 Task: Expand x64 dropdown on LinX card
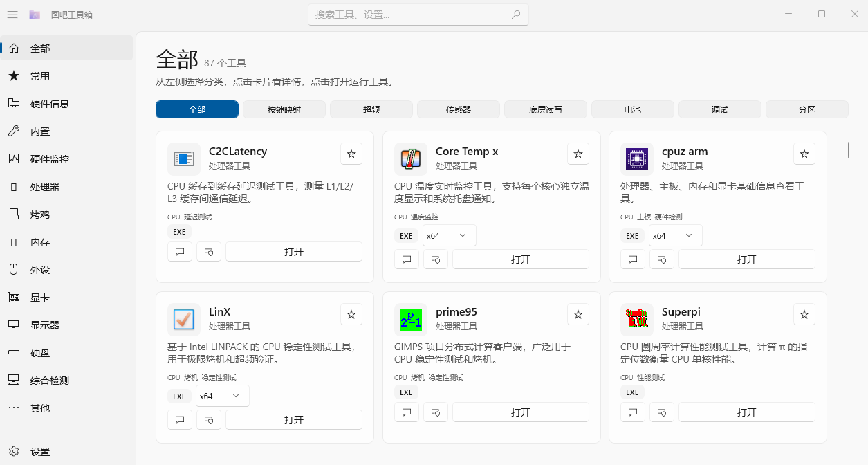(x=222, y=396)
